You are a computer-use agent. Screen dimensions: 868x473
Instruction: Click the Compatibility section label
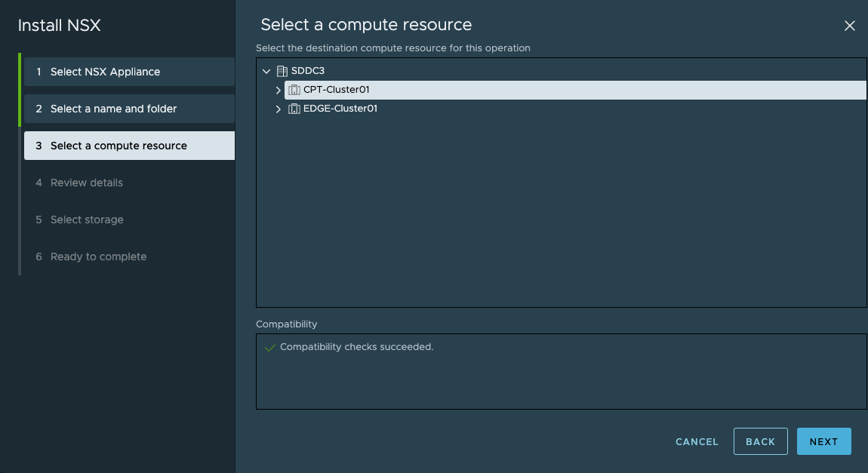click(286, 324)
